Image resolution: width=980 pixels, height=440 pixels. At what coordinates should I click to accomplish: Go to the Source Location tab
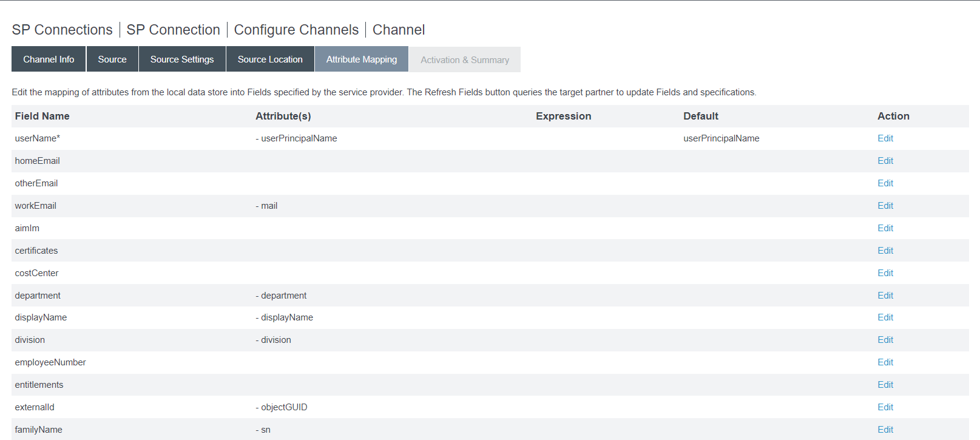tap(270, 59)
